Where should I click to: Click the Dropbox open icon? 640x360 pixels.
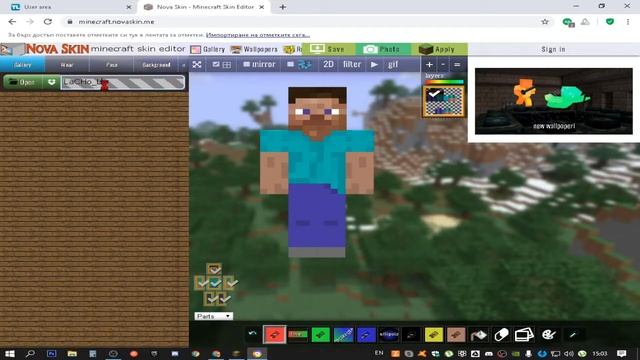(51, 82)
